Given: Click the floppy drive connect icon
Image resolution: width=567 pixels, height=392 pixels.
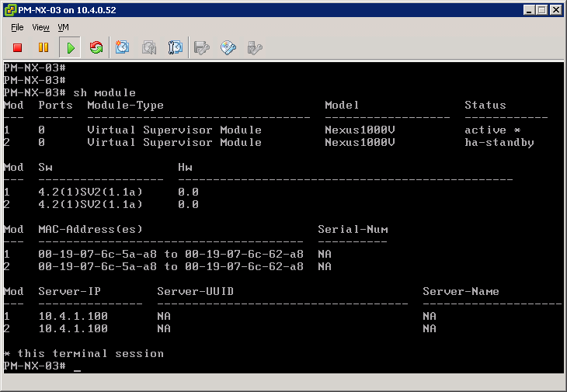Looking at the screenshot, I should click(x=202, y=47).
